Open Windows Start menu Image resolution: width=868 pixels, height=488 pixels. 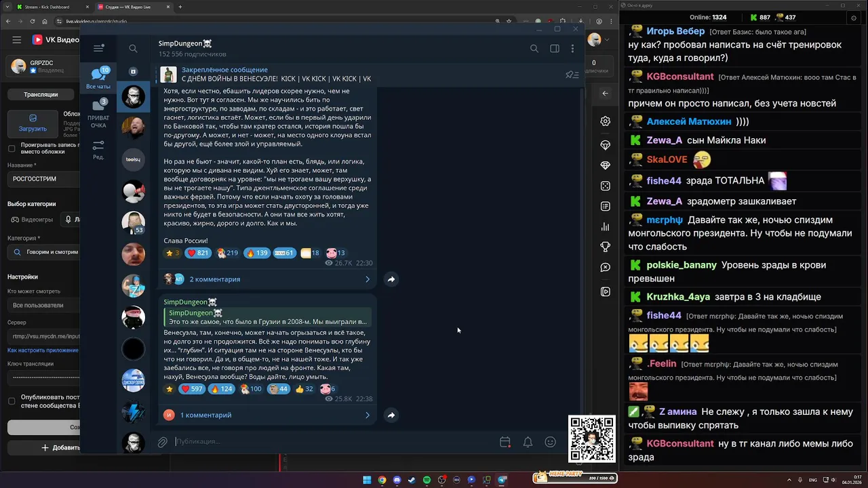(x=367, y=480)
